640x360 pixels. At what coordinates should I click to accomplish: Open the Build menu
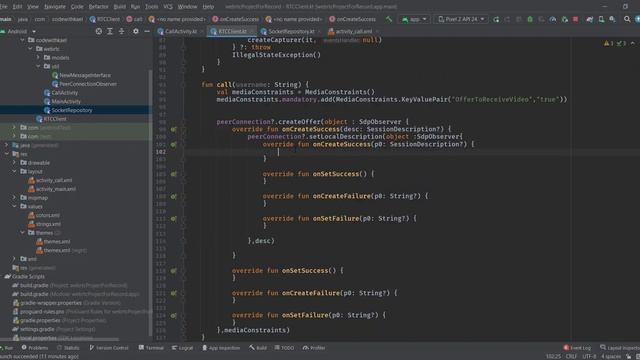tap(120, 7)
